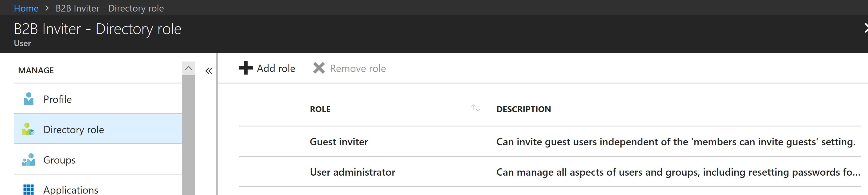Viewport: 868px width, 195px height.
Task: Click the Add role button label
Action: click(276, 68)
